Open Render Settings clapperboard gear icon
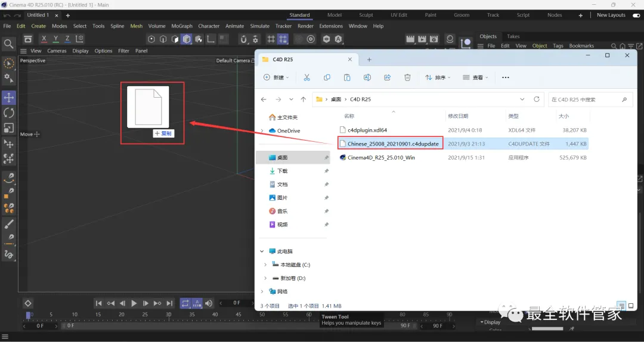This screenshot has width=644, height=342. tap(434, 39)
